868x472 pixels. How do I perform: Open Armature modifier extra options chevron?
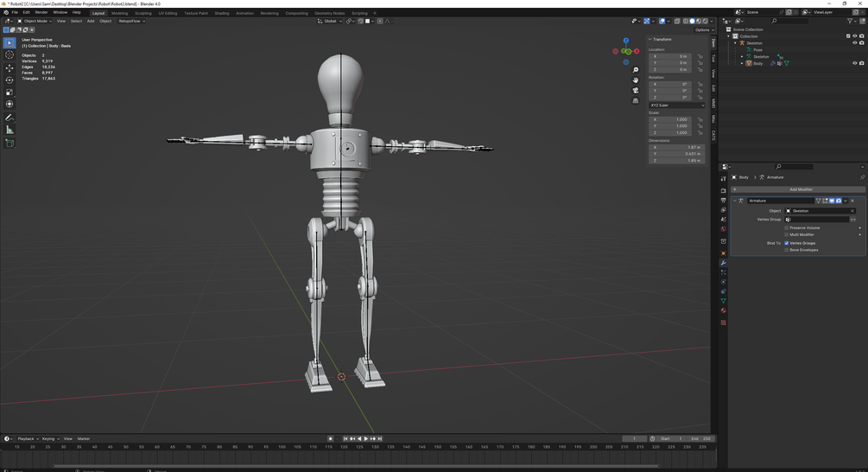pos(846,201)
